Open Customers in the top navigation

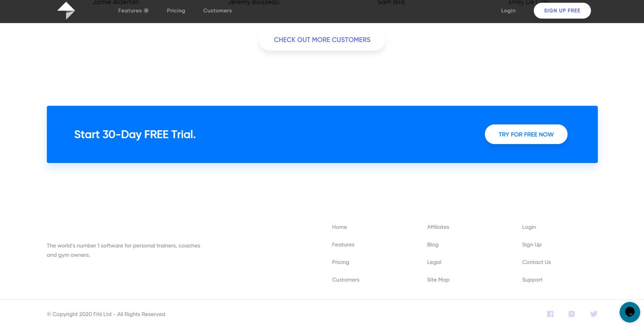pyautogui.click(x=217, y=11)
